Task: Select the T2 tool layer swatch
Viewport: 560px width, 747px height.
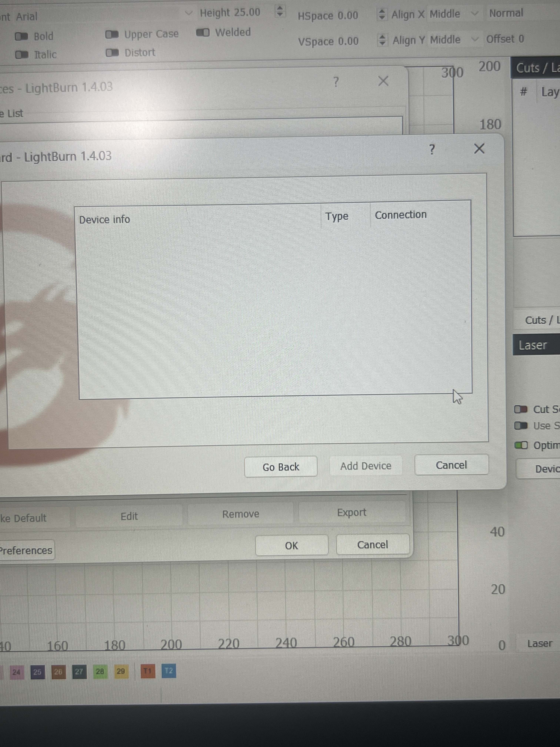Action: (x=169, y=671)
